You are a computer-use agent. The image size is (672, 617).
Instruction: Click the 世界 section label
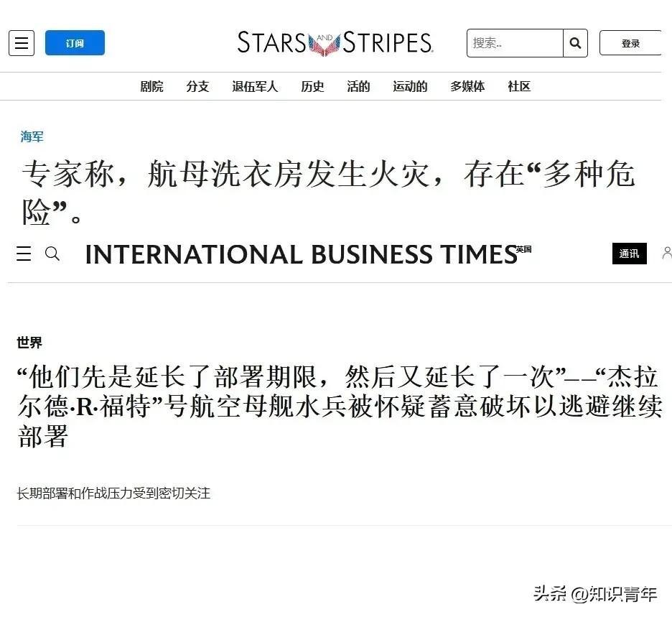click(29, 343)
